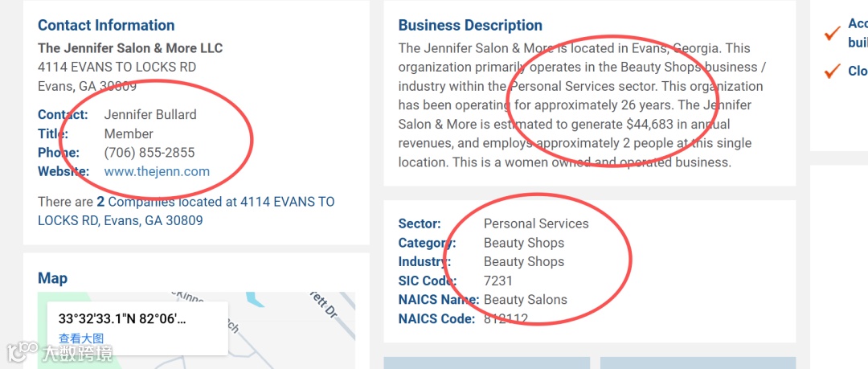
Task: Click the company name The Jennifer Salon & More LLC
Action: (130, 48)
